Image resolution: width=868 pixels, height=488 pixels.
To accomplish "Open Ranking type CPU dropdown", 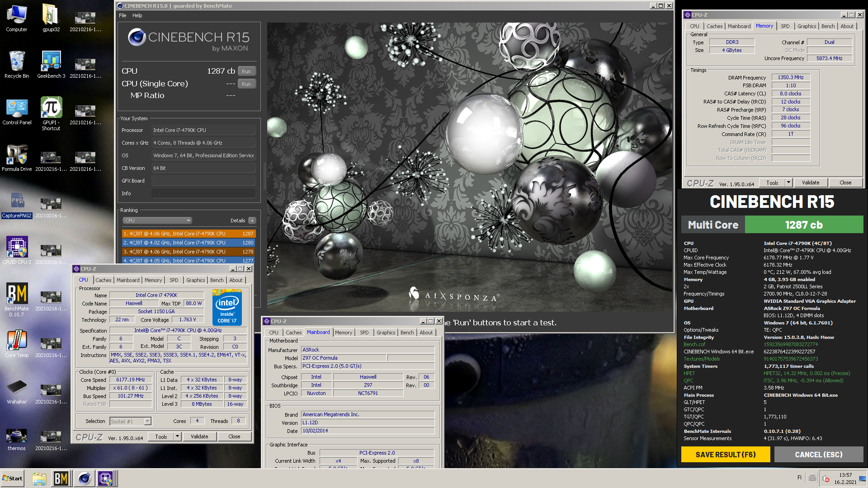I will point(157,221).
